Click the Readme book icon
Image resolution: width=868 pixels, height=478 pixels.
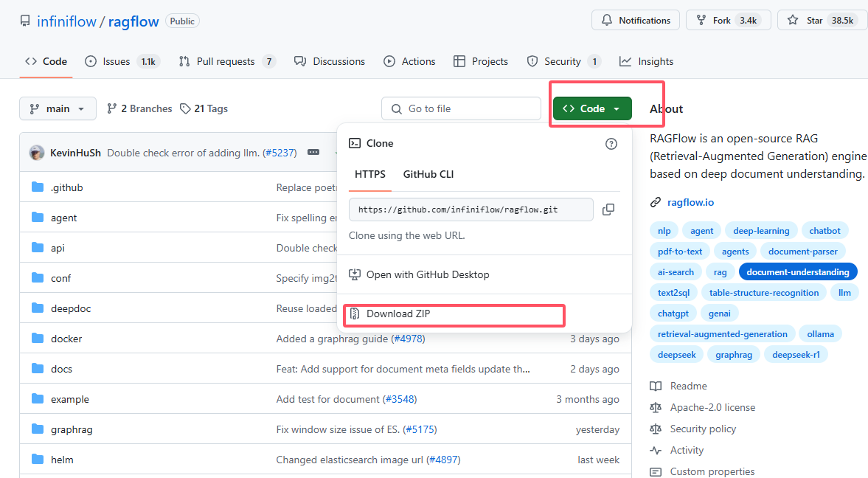click(656, 386)
